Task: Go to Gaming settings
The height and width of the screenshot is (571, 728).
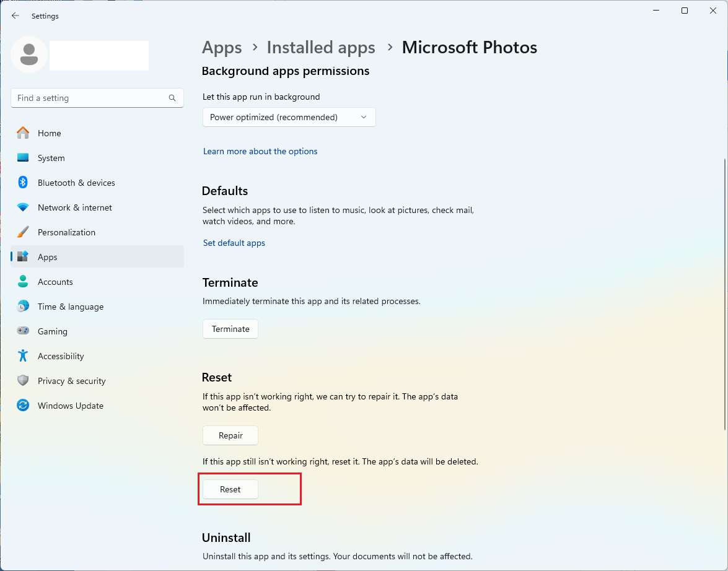Action: 97,331
